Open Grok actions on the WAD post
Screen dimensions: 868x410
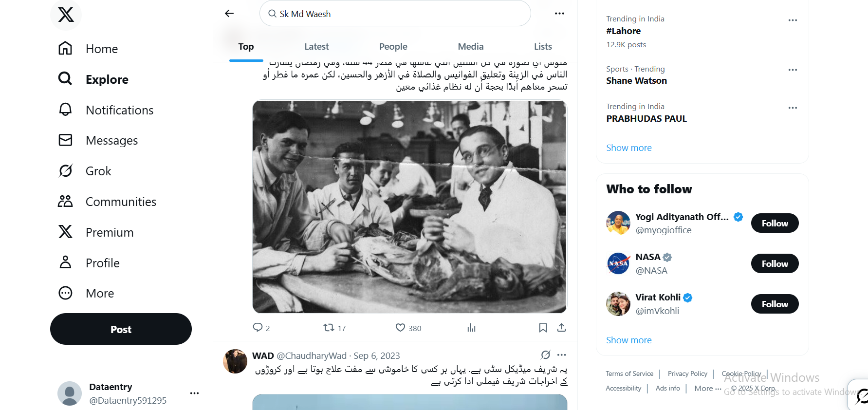[546, 355]
